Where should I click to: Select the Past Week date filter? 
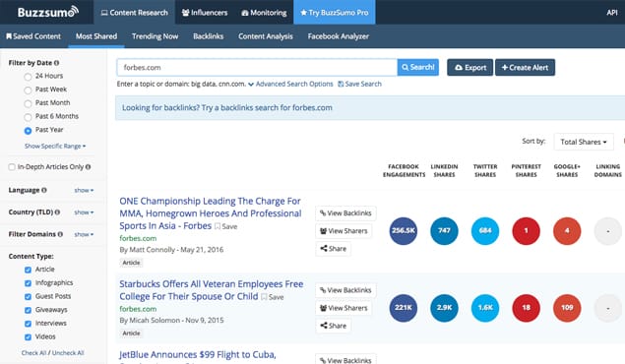coord(28,90)
